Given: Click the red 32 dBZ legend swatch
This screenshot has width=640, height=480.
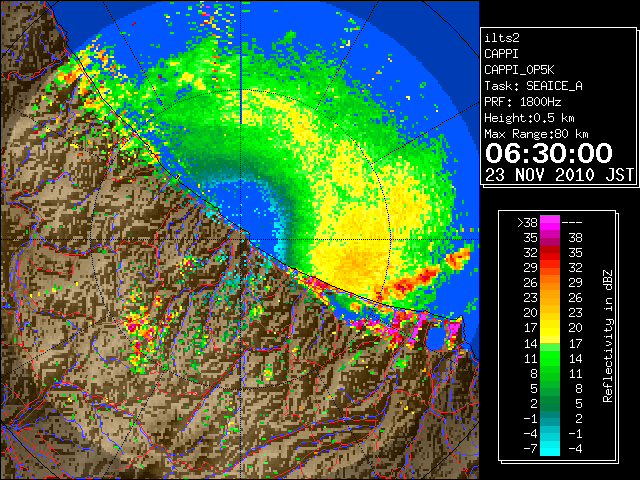Looking at the screenshot, I should click(x=549, y=253).
